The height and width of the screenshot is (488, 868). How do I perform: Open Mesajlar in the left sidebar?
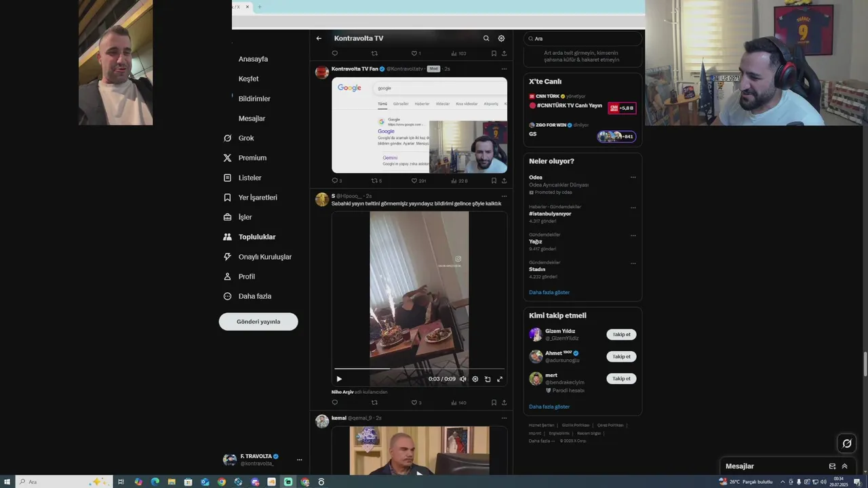[252, 119]
